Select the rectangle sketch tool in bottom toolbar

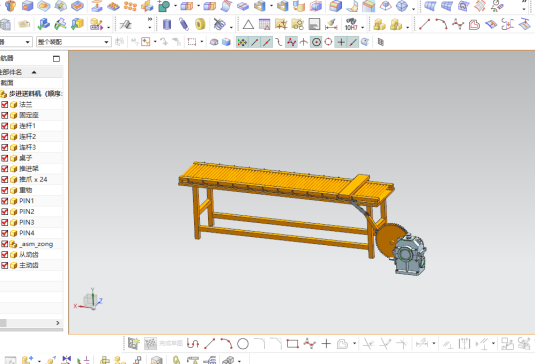292,344
